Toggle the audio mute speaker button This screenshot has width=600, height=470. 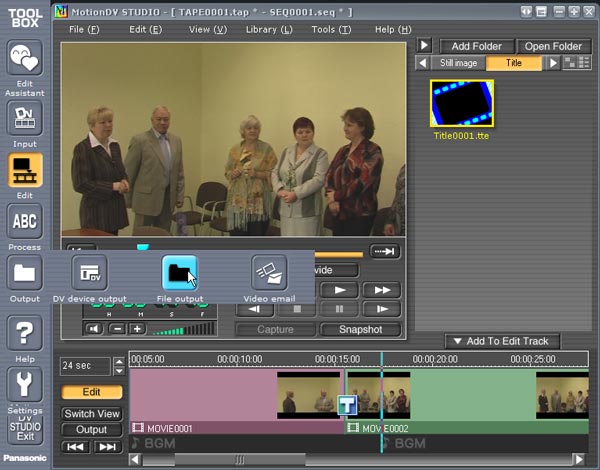[94, 329]
